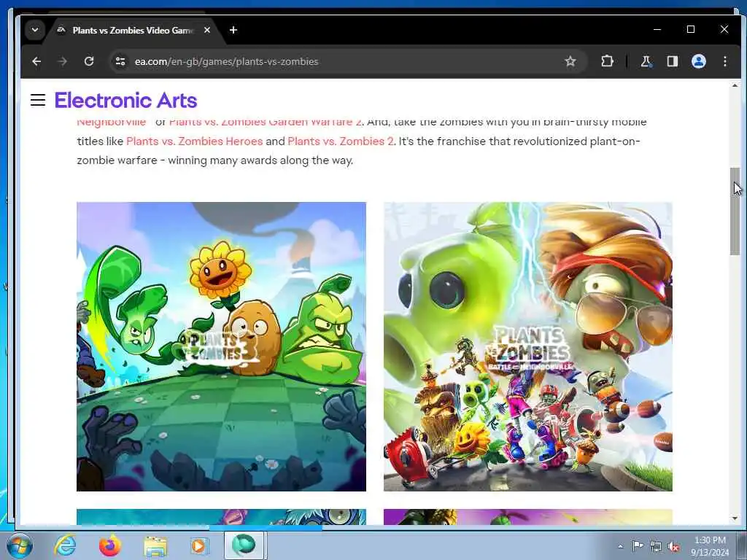747x560 pixels.
Task: Open Chrome Labs flask icon
Action: coord(646,61)
